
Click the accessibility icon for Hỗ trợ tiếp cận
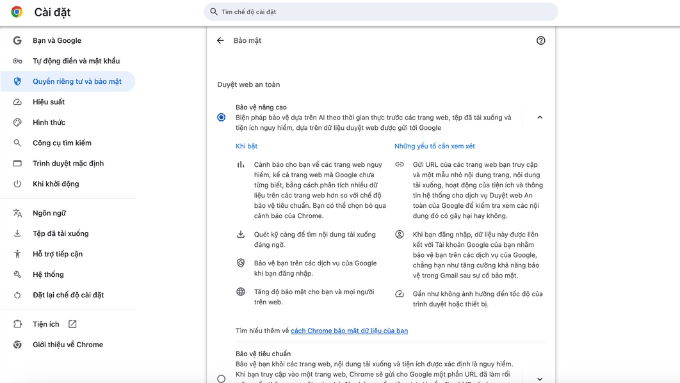[17, 254]
